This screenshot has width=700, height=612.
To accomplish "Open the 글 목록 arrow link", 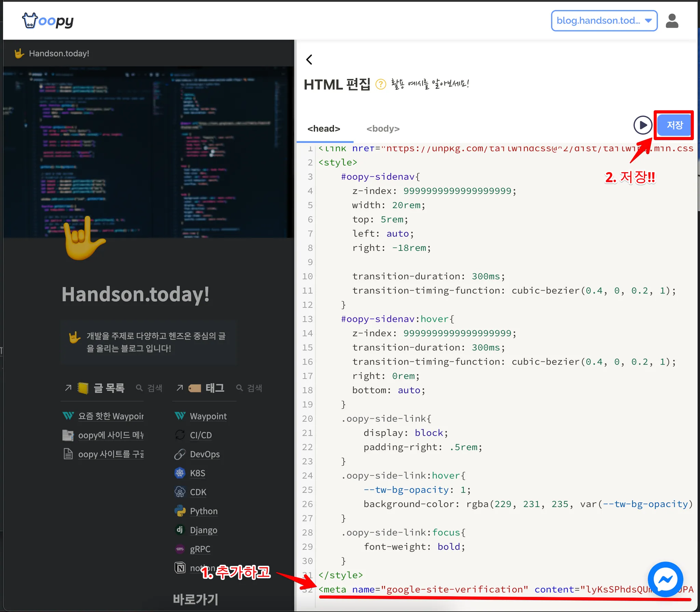I will pyautogui.click(x=68, y=388).
